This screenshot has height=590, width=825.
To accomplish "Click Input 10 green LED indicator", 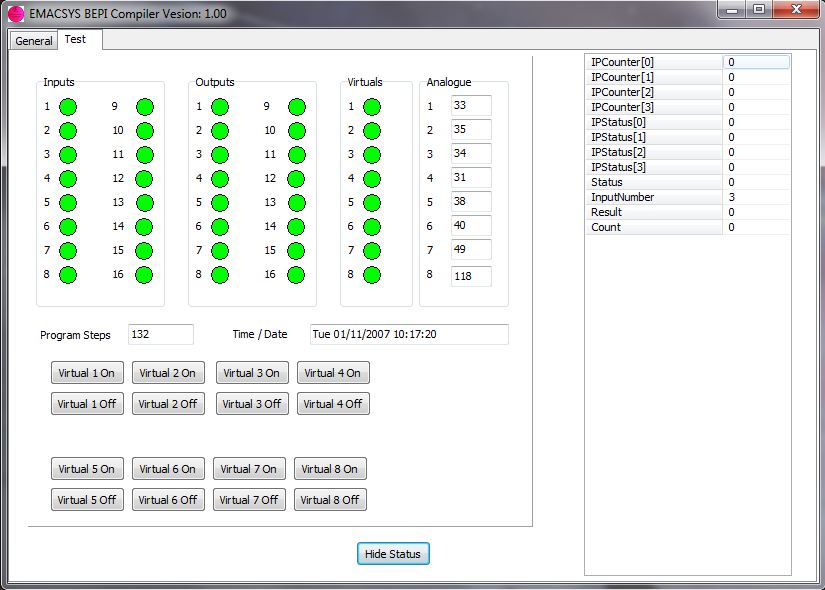I will click(145, 131).
